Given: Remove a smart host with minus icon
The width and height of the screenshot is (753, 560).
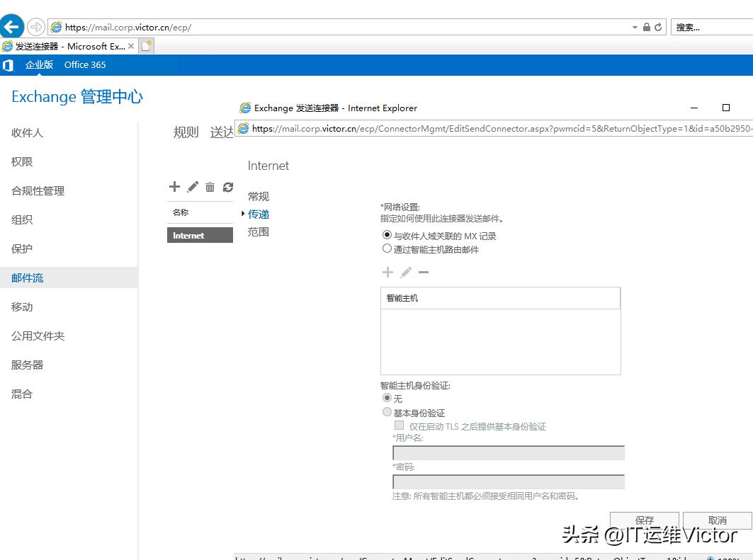Looking at the screenshot, I should tap(423, 272).
